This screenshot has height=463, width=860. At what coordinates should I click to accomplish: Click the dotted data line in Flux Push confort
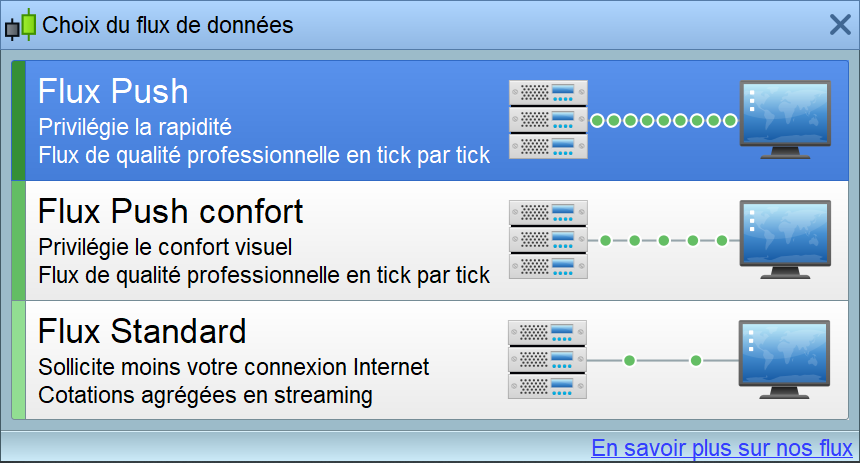point(663,241)
